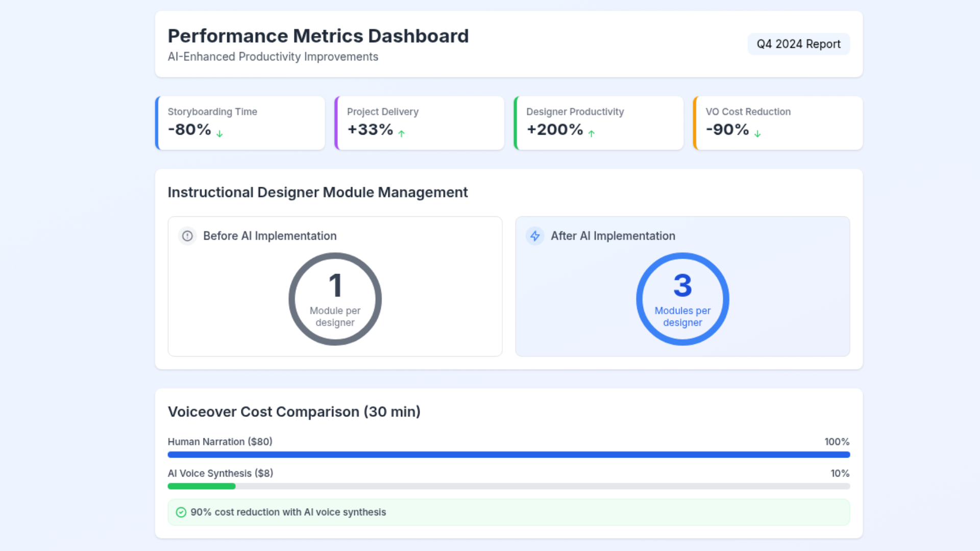Click the alert circle icon for Before AI
Image resolution: width=980 pixels, height=551 pixels.
tap(187, 236)
